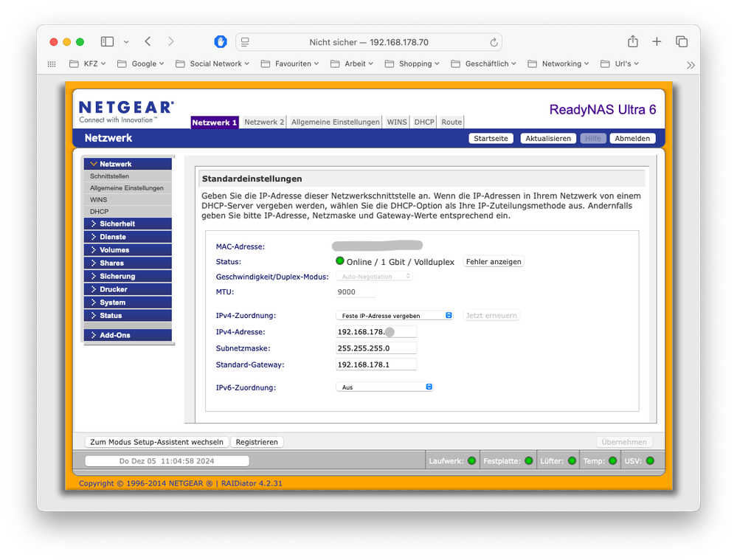Expand the Drucker sidebar section
This screenshot has width=737, height=560.
pos(128,290)
